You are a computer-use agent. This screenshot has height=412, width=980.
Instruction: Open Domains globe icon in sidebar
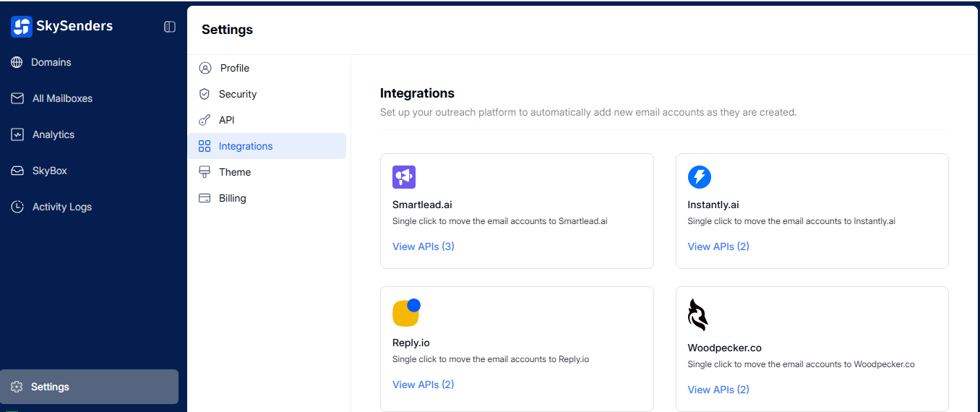click(17, 62)
